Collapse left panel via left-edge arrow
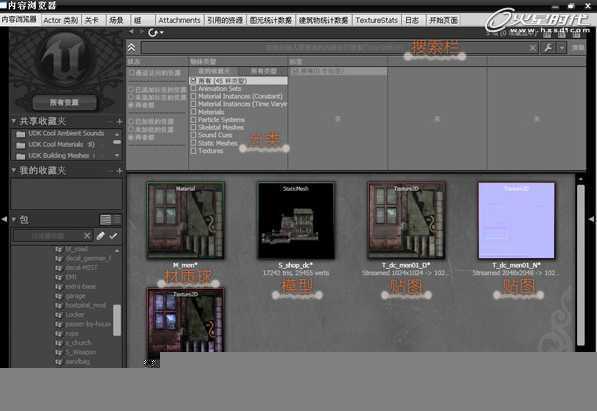 [4, 219]
